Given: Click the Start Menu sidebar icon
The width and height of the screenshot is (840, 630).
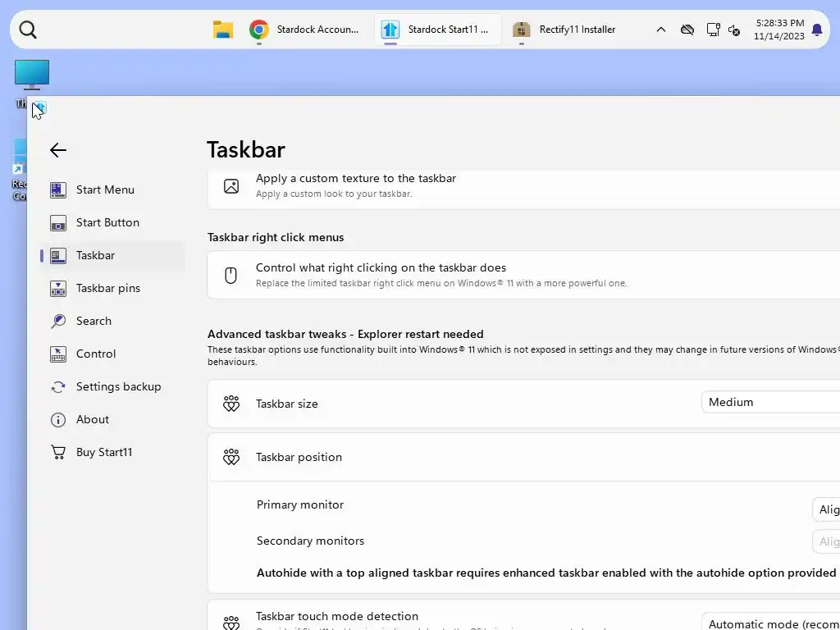Looking at the screenshot, I should pyautogui.click(x=58, y=189).
